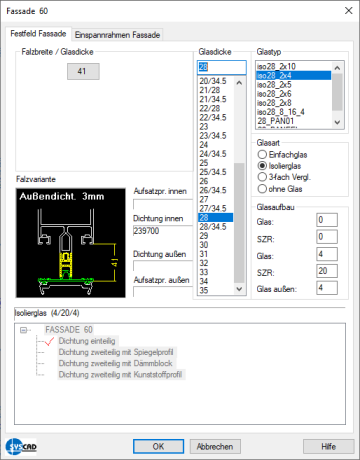Click the Dichtung innen field 239700

[163, 231]
